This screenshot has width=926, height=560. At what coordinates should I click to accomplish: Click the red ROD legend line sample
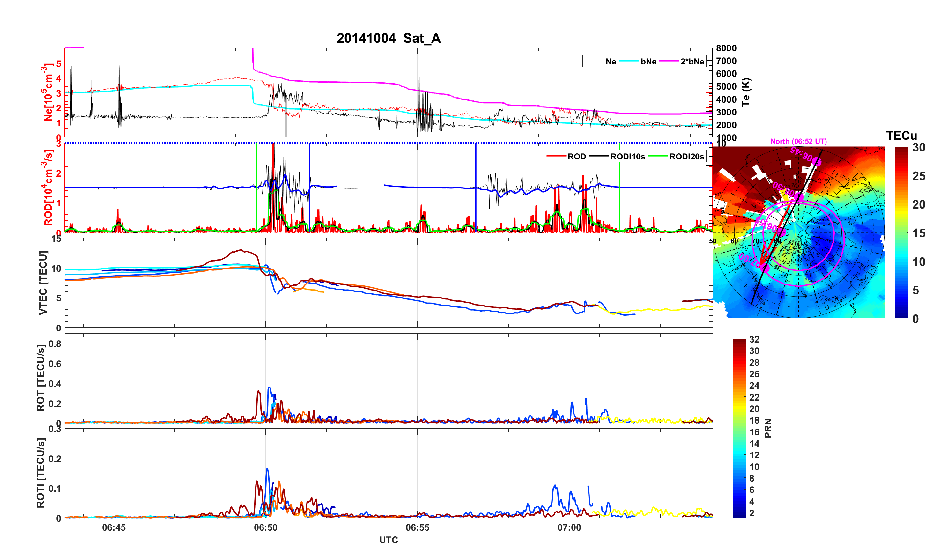[556, 156]
